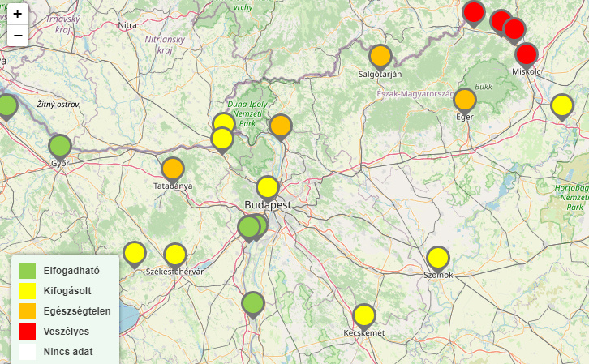Click the green Elfogadható legend swatch
Viewport: 589px width, 364px height.
[28, 270]
